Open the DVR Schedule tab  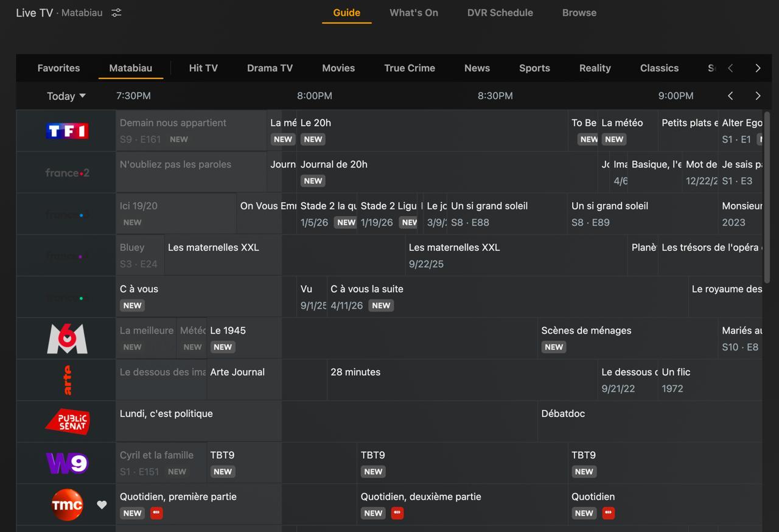tap(500, 13)
